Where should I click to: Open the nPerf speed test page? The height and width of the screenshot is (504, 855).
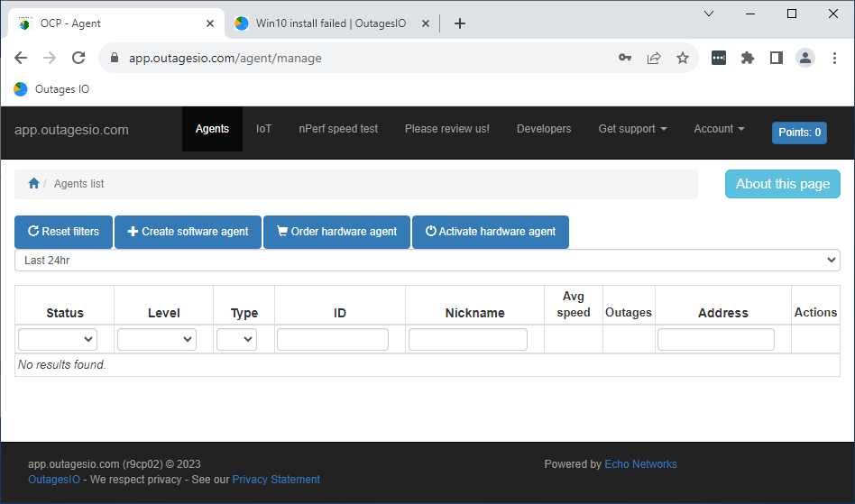pos(338,129)
